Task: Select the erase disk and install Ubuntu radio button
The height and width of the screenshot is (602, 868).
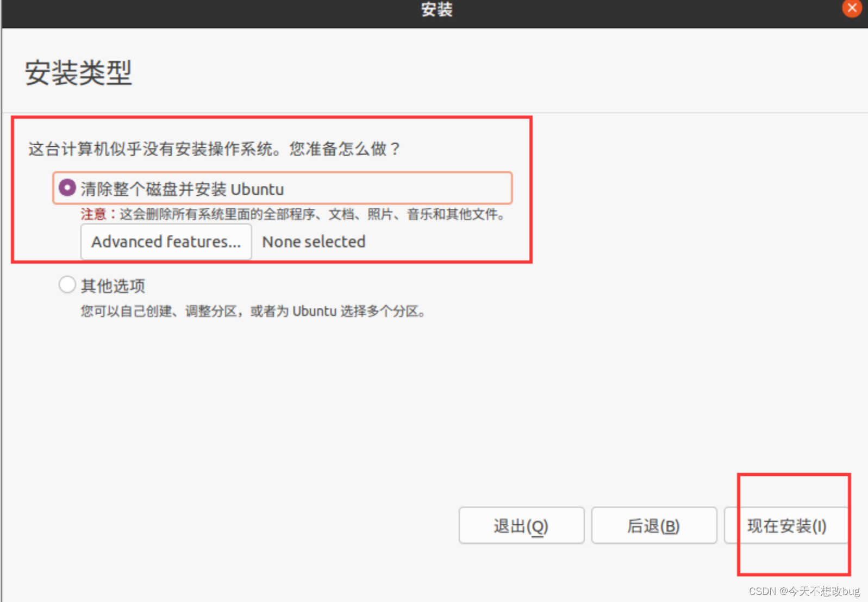Action: click(67, 188)
